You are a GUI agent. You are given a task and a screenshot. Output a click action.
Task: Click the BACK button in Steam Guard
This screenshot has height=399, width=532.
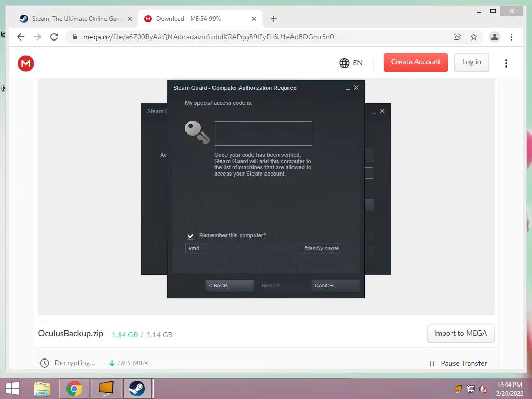[229, 285]
